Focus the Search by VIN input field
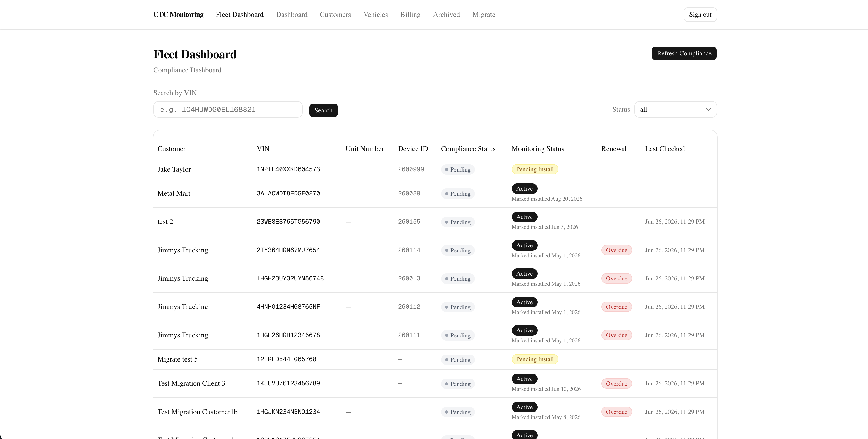The image size is (868, 439). [x=228, y=110]
